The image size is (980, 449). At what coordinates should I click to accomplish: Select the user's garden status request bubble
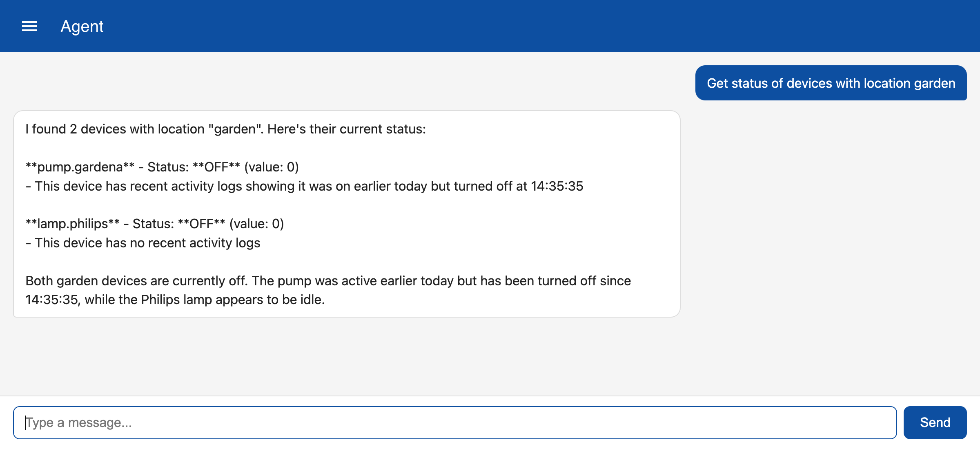[831, 83]
